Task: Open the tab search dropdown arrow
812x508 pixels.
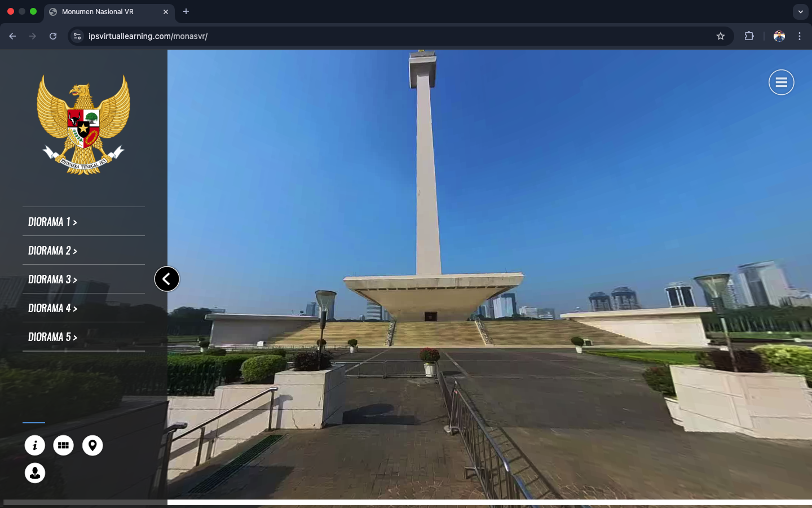Action: point(800,11)
